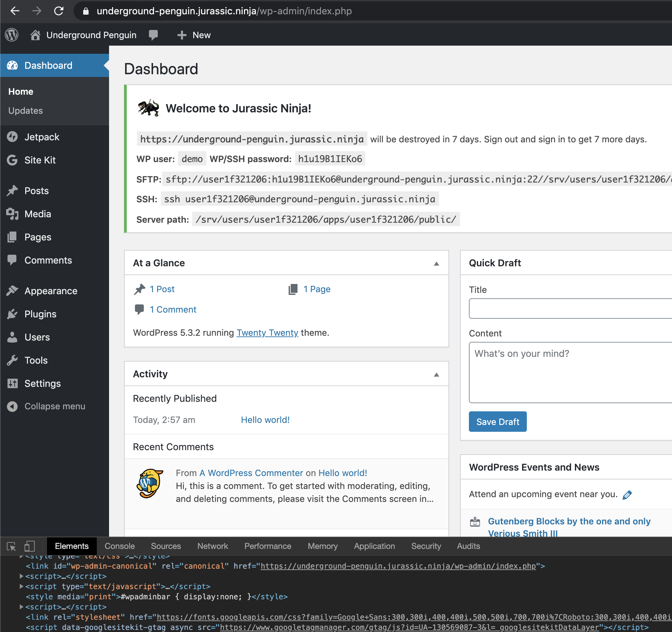
Task: Click the Save Draft button
Action: point(498,422)
